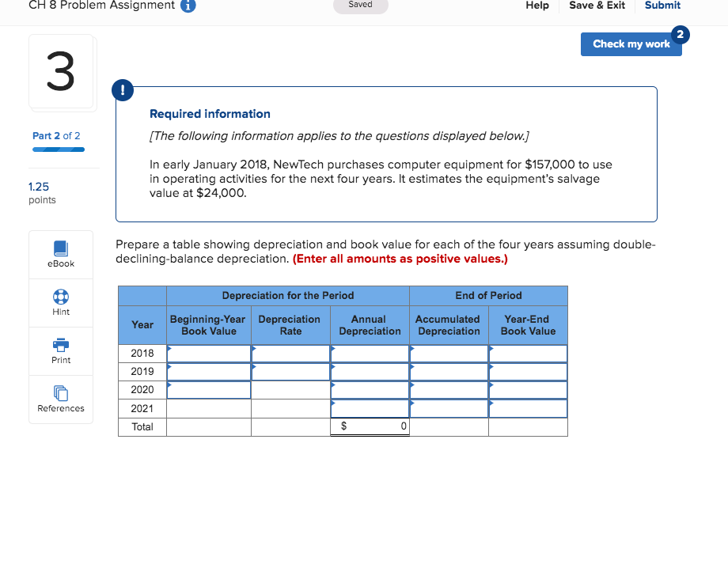Open the eBook resource
This screenshot has height=568, width=728.
pyautogui.click(x=61, y=253)
